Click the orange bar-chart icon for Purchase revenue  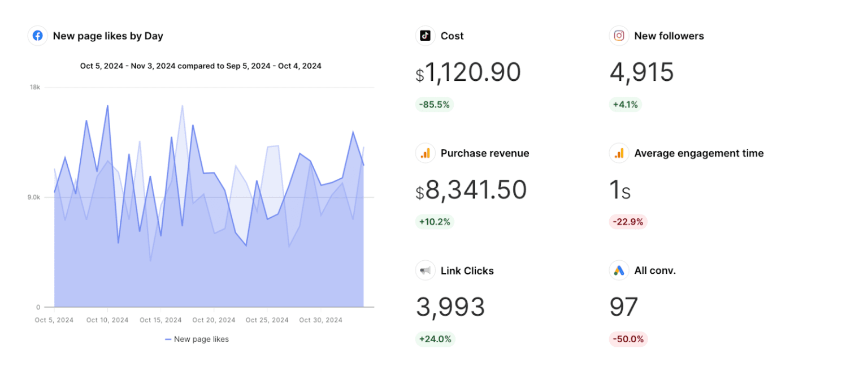click(424, 153)
